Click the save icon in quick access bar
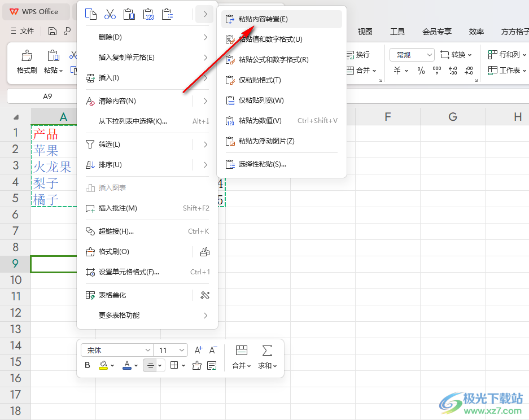Viewport: 529px width, 420px height. pos(53,31)
